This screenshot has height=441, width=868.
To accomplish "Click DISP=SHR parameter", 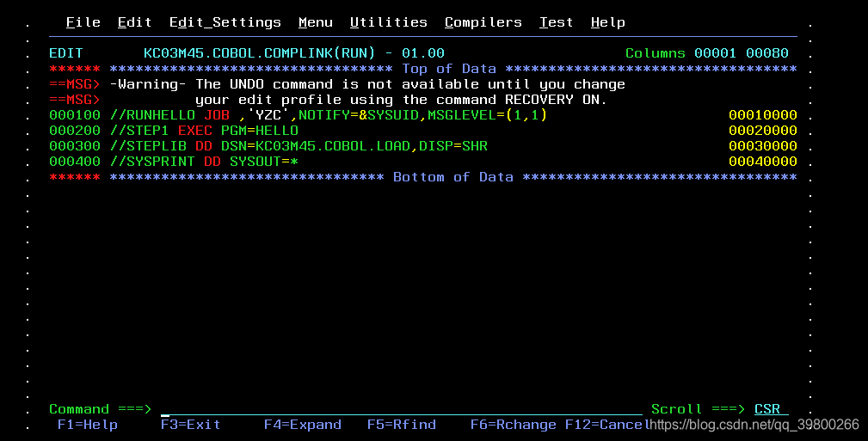I will [x=452, y=146].
